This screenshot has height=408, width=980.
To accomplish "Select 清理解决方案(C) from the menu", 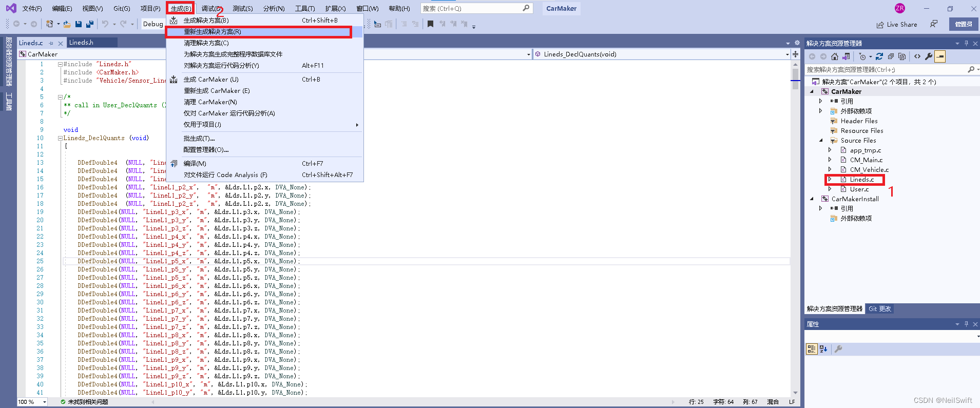I will 265,43.
